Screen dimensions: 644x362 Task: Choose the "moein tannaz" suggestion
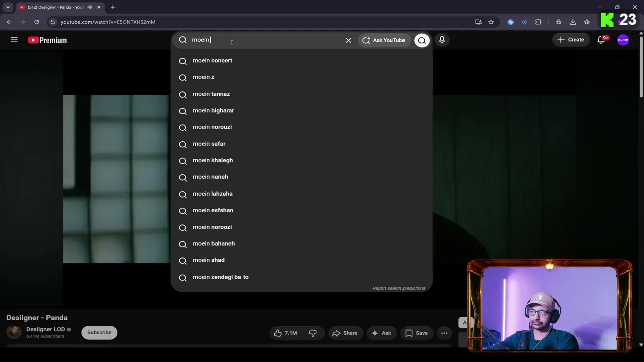pos(301,94)
